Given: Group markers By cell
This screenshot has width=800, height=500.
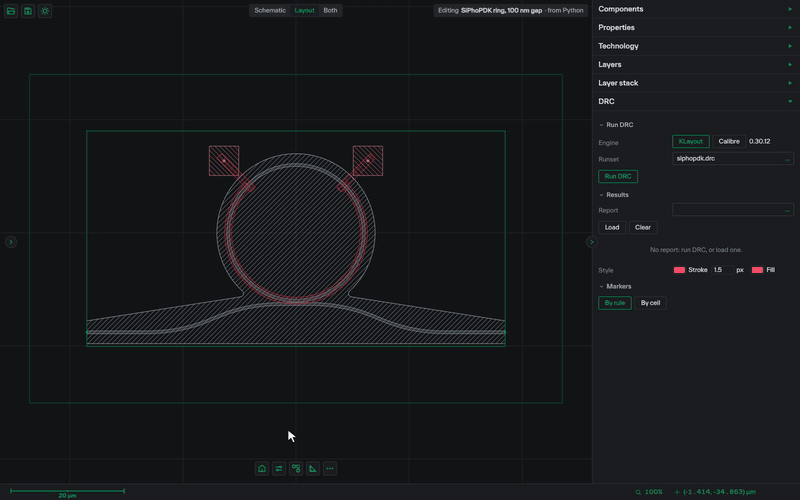Looking at the screenshot, I should point(650,303).
